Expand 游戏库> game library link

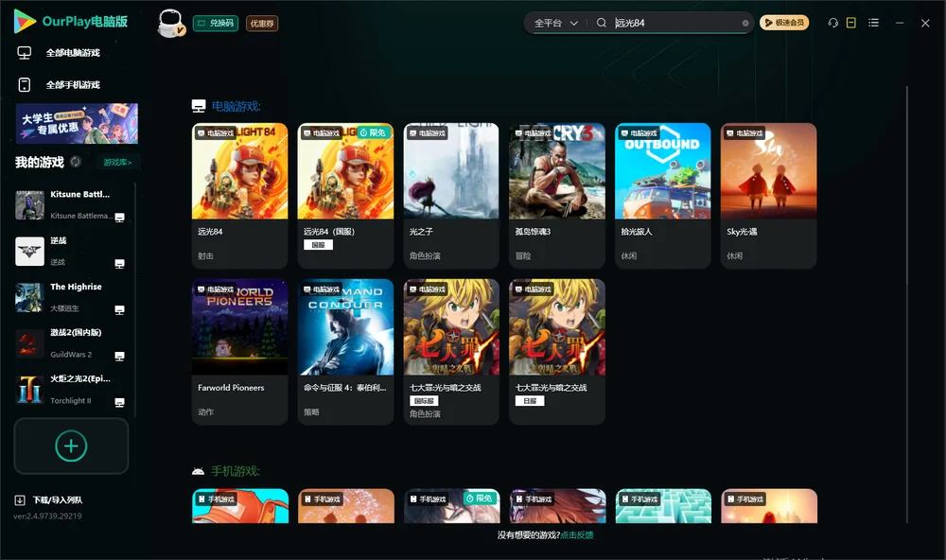point(117,163)
